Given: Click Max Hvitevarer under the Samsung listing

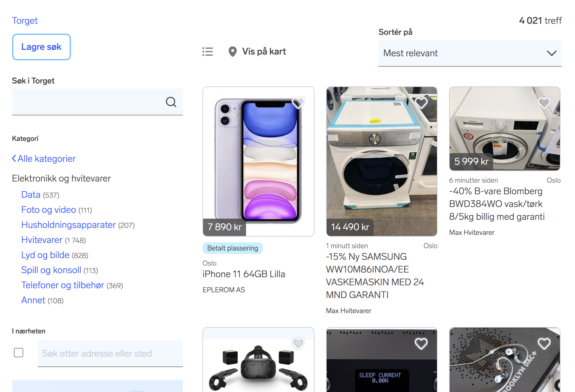Looking at the screenshot, I should coord(348,311).
